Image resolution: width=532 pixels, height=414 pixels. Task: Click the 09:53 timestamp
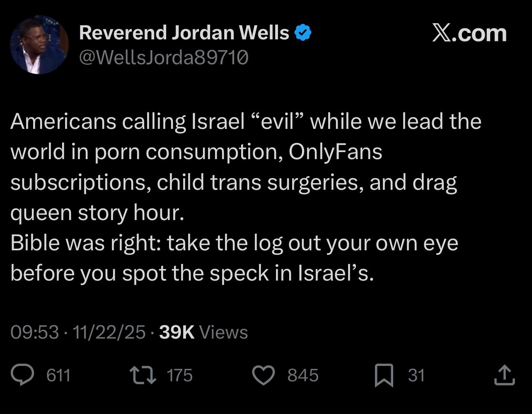[x=34, y=332]
